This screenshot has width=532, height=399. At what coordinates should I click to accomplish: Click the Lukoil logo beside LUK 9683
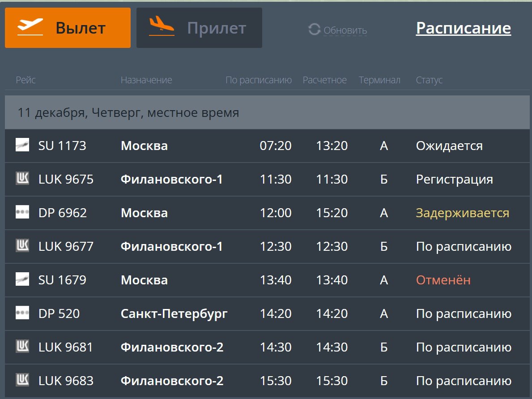coord(22,380)
